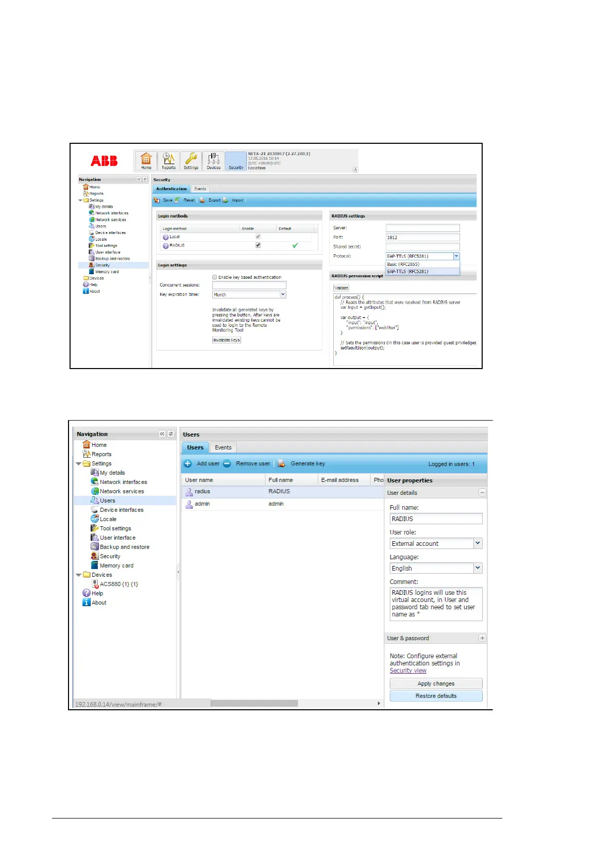The image size is (613, 868).
Task: Select the highlighted Security button in the top toolbar
Action: [236, 161]
